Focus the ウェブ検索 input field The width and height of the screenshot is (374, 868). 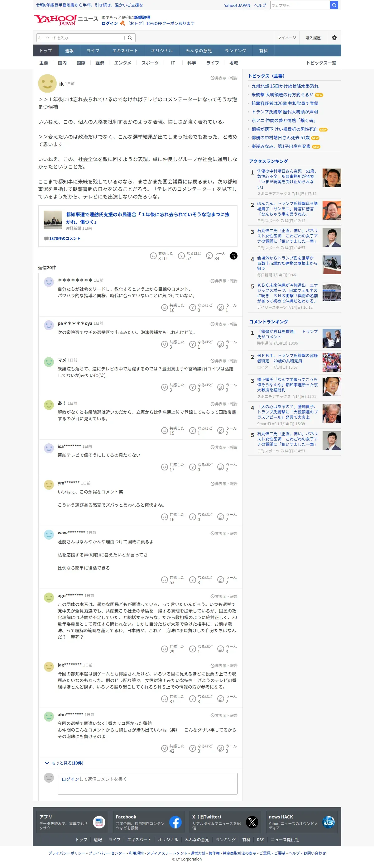click(x=300, y=5)
